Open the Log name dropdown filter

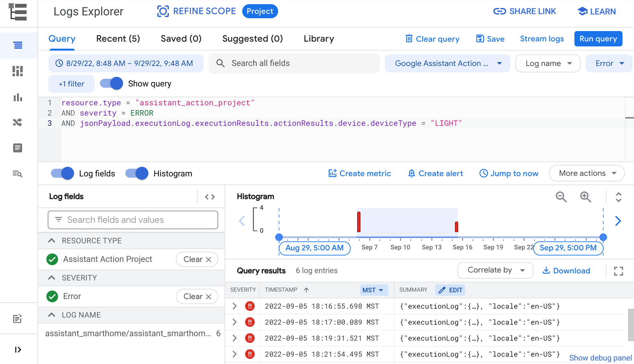[548, 63]
